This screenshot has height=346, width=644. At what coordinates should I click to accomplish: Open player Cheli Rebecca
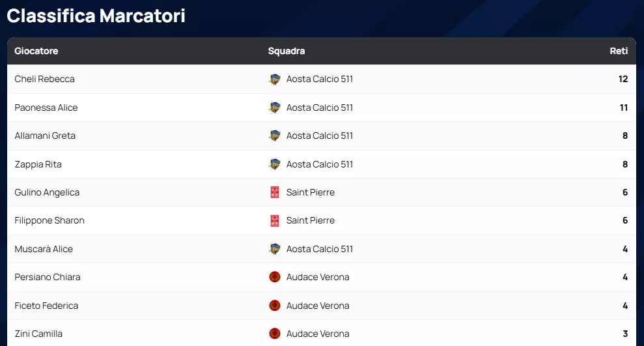pyautogui.click(x=44, y=79)
